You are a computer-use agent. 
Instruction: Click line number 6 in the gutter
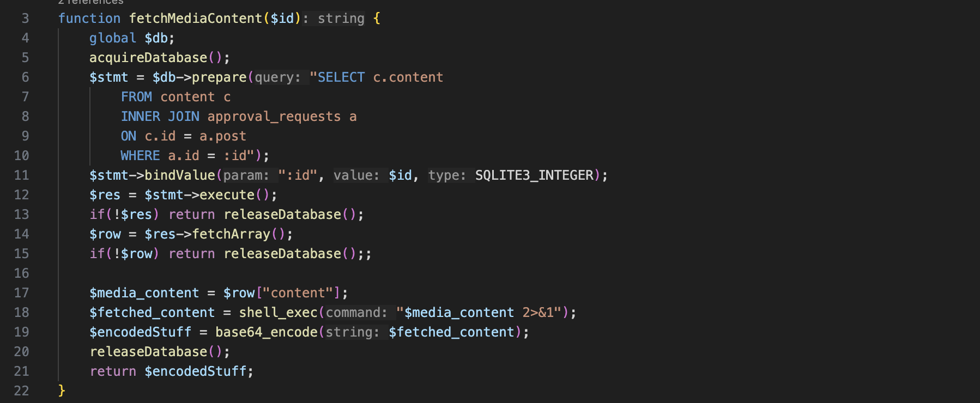click(25, 77)
